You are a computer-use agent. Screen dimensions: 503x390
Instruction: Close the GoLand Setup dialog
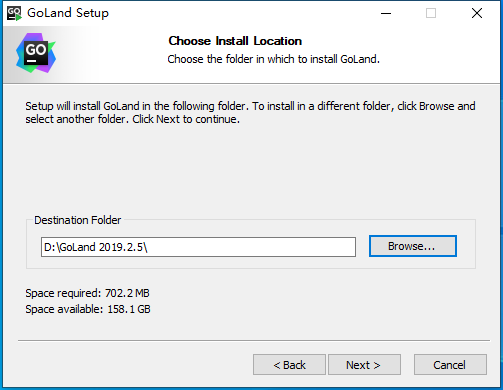(x=477, y=13)
